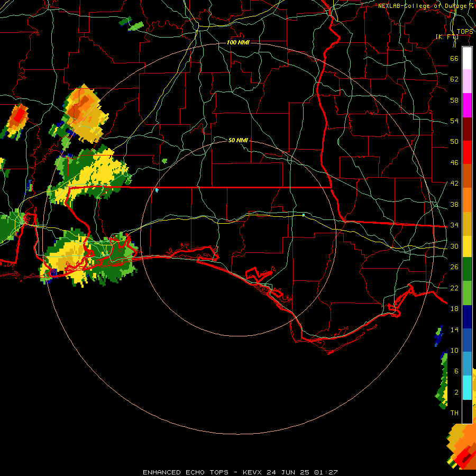
Task: Click the '38' legend value
Action: pos(454,205)
